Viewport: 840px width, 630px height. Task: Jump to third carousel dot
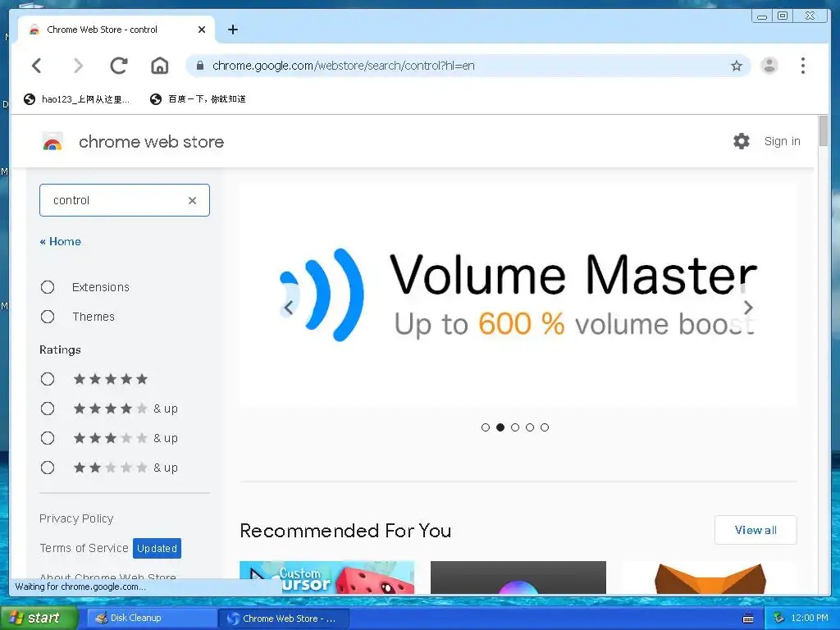(515, 427)
